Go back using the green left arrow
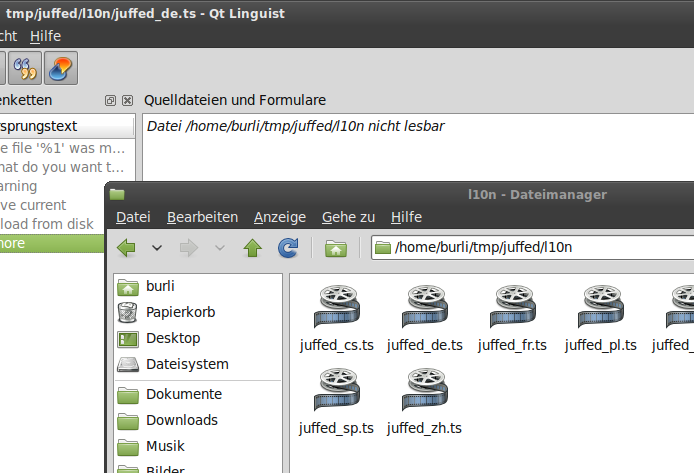The image size is (694, 473). [127, 247]
